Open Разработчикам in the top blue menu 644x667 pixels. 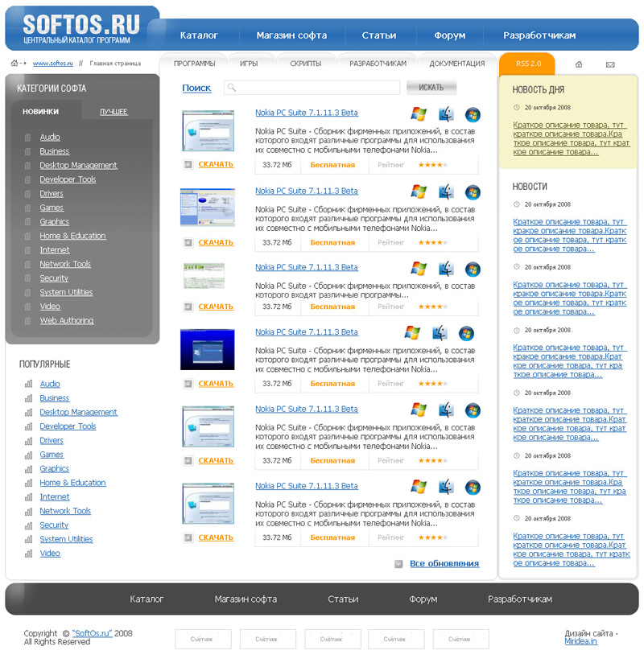click(x=539, y=35)
